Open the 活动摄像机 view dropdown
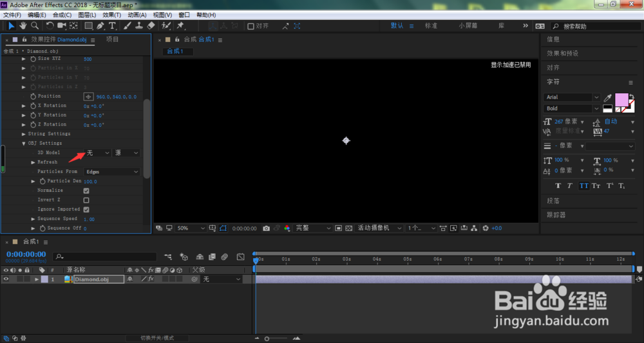Image resolution: width=644 pixels, height=343 pixels. coord(379,228)
